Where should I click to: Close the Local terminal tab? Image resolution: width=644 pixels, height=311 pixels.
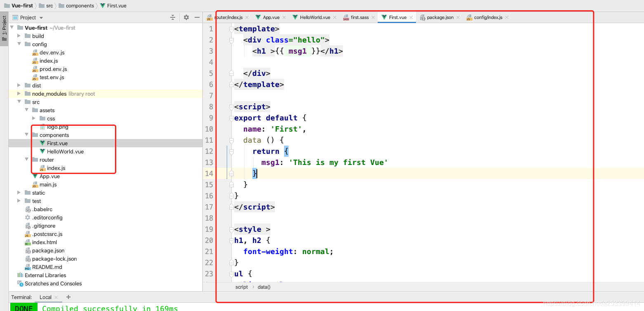click(x=56, y=297)
